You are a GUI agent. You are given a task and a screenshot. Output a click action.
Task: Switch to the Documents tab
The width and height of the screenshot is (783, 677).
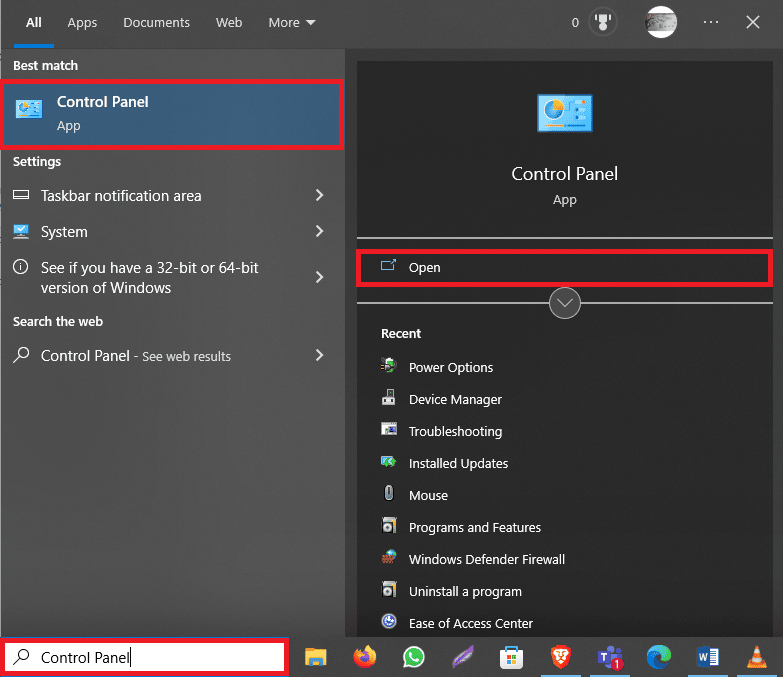click(x=156, y=22)
